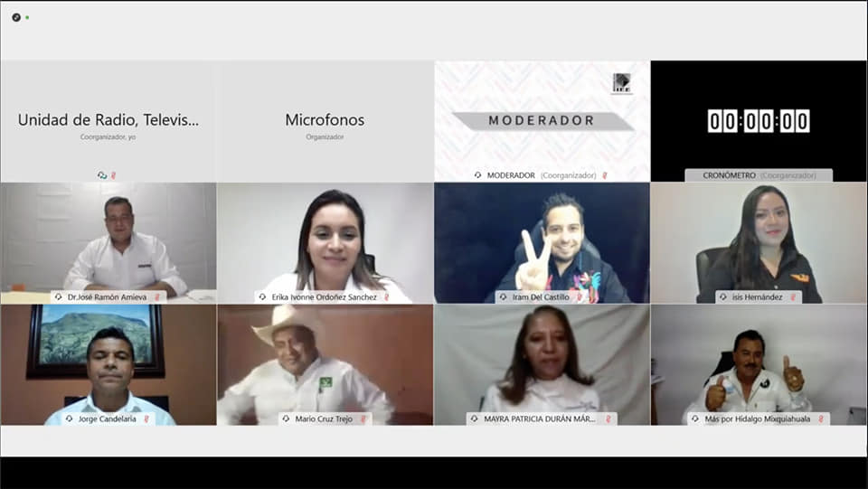Click audio icon under Unidad de Radio tile
868x489 pixels.
[x=102, y=175]
